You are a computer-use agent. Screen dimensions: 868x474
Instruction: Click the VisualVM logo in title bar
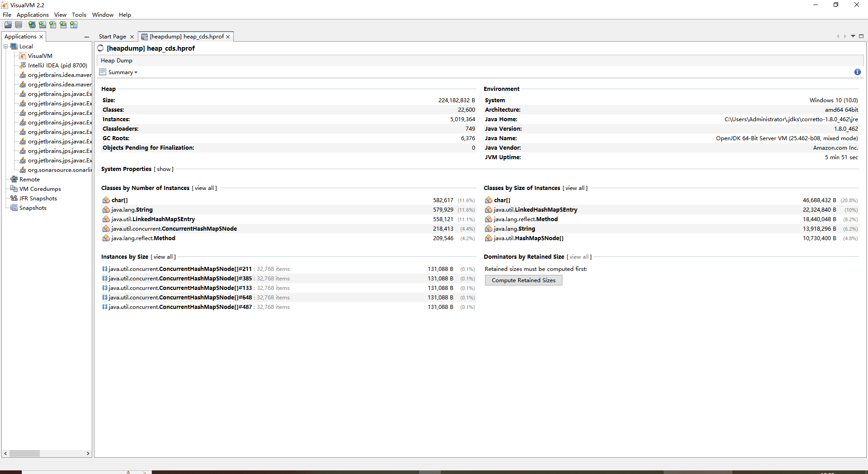pos(5,5)
